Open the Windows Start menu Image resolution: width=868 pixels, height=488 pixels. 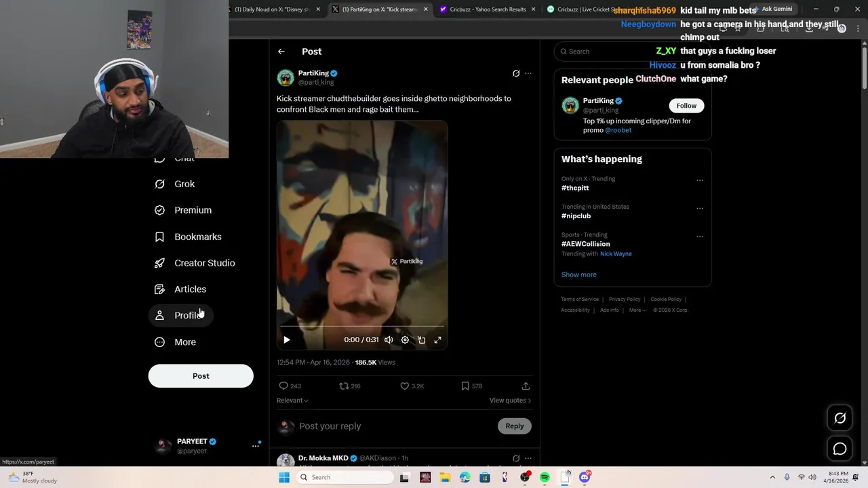[284, 477]
